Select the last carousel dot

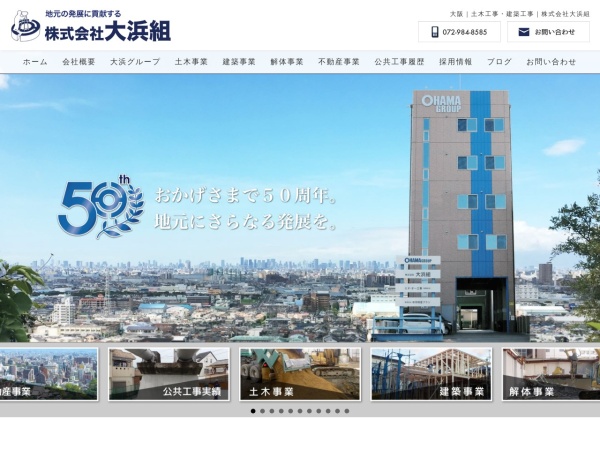point(347,411)
